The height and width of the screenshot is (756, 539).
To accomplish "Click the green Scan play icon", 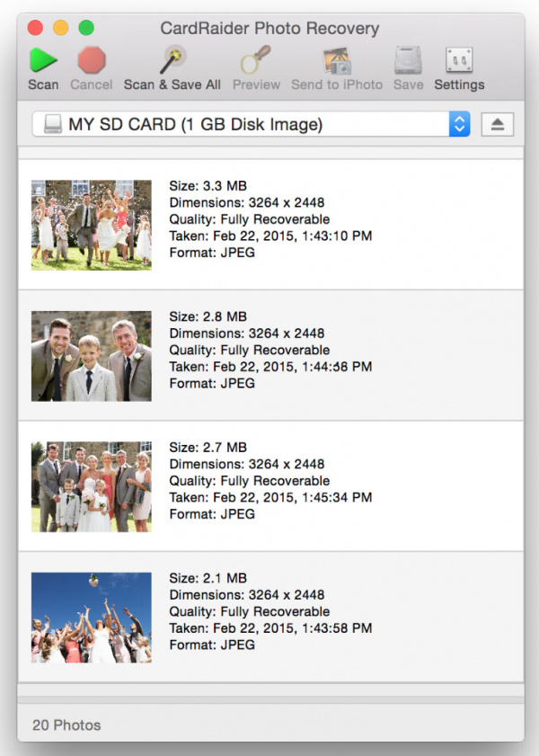I will click(x=42, y=61).
